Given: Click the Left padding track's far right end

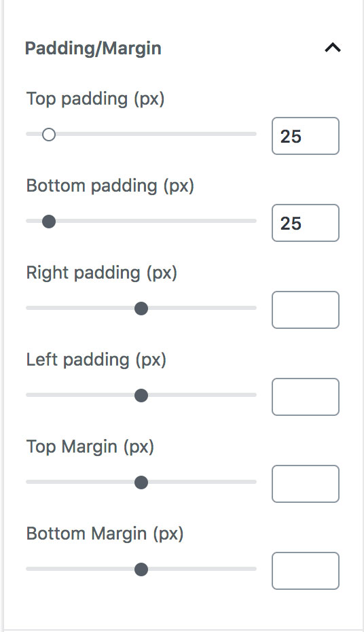Looking at the screenshot, I should click(254, 395).
